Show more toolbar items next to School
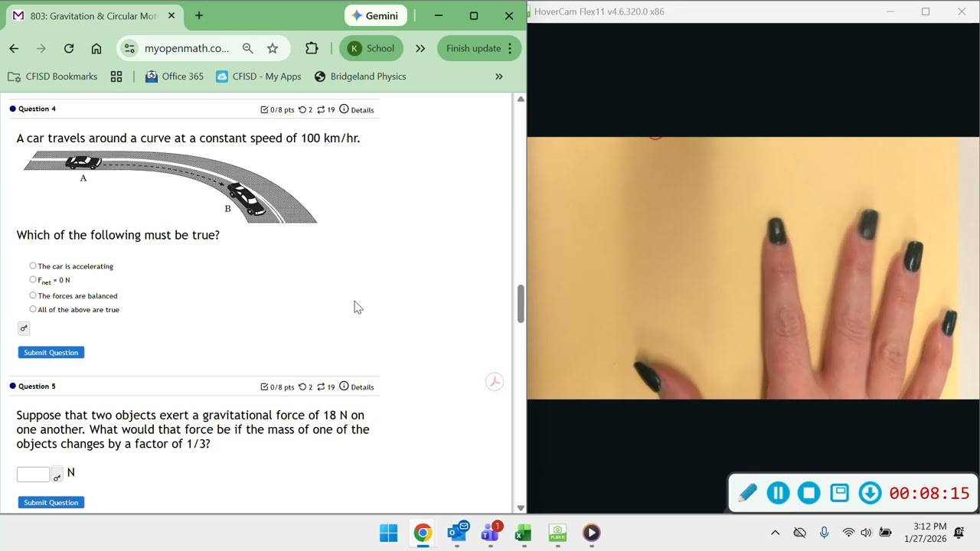This screenshot has height=551, width=980. tap(420, 48)
